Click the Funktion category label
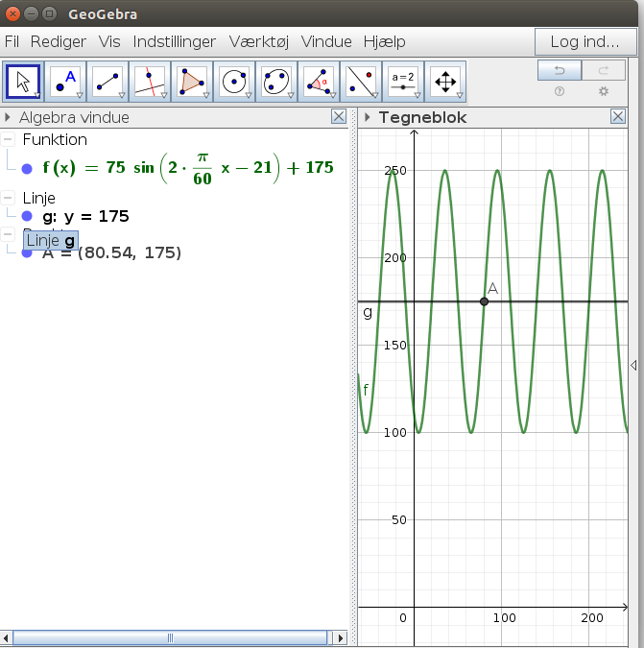Screen dimensions: 644x648 tap(55, 140)
